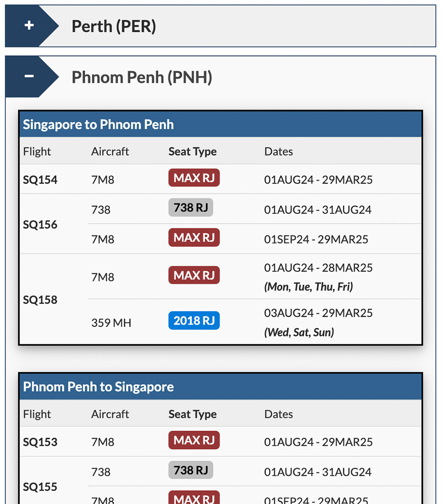
Task: Click the Phnom Penh (PNH) heading text
Action: coord(142,77)
